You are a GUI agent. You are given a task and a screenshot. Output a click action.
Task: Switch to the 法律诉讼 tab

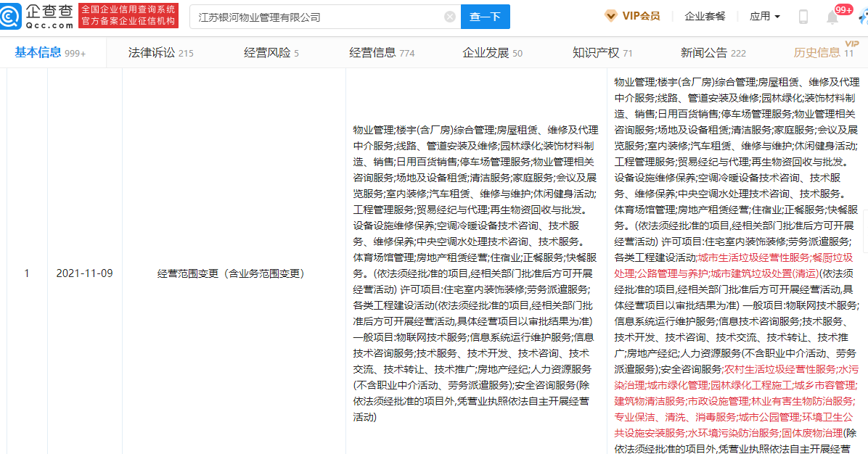(160, 52)
